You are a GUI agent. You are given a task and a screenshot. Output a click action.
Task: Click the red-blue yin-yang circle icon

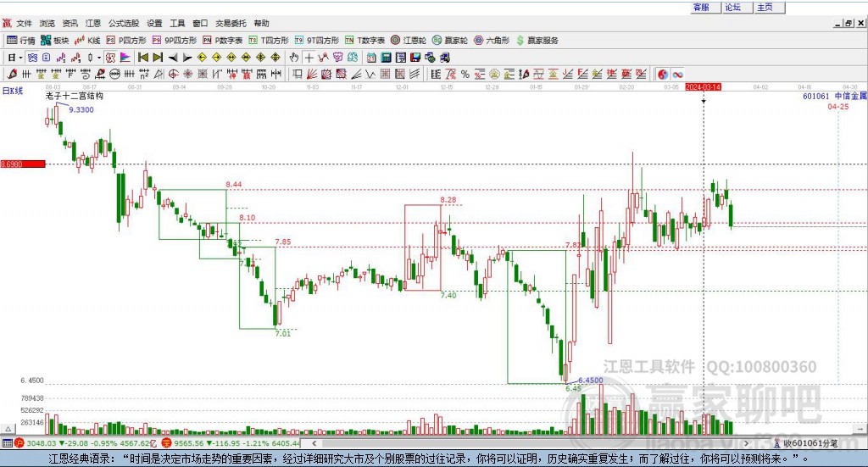[x=663, y=74]
